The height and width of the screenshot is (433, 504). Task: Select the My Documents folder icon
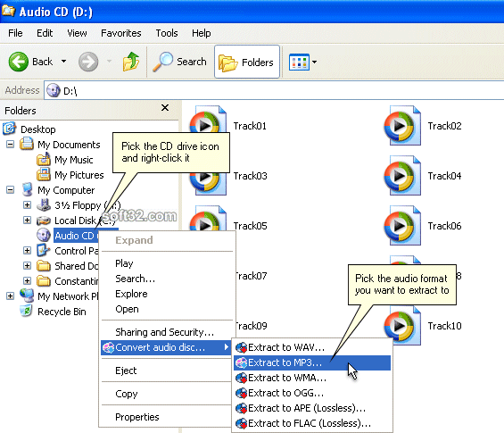[27, 144]
